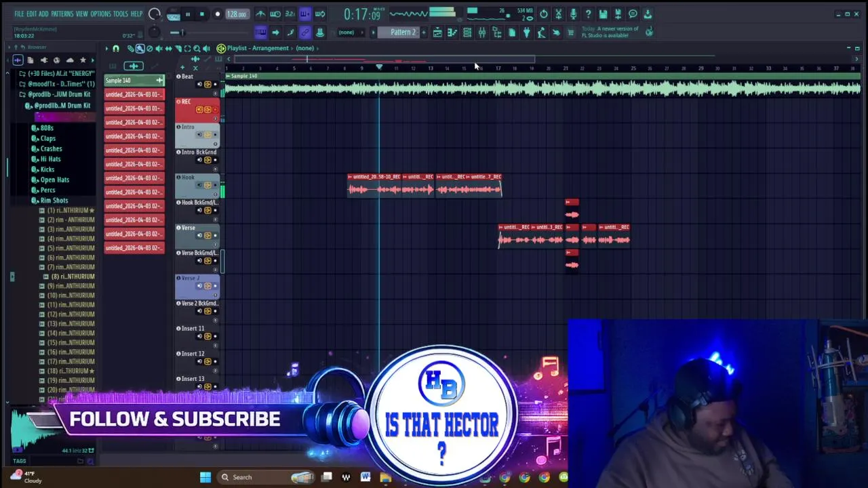Click the undo history icon
The width and height of the screenshot is (868, 488).
coord(544,14)
